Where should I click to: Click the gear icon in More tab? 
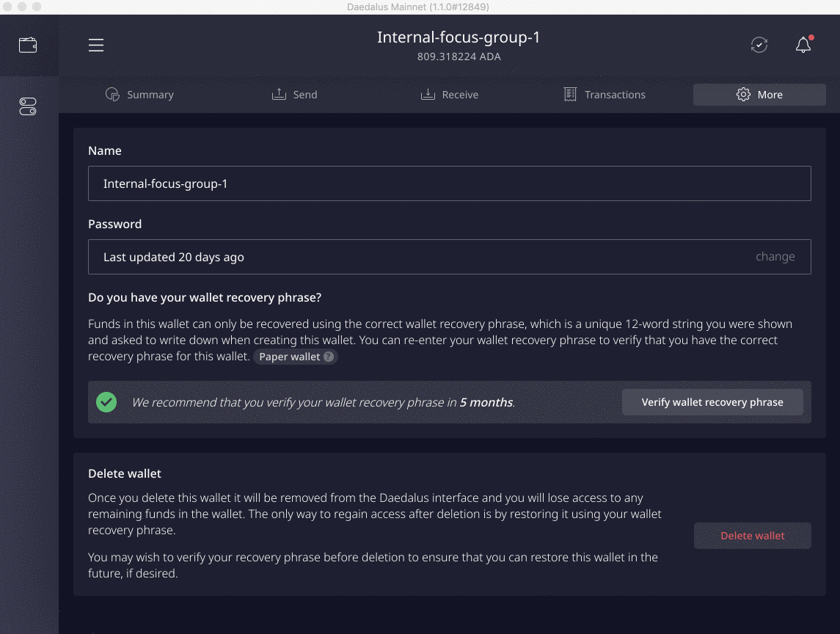click(x=743, y=95)
